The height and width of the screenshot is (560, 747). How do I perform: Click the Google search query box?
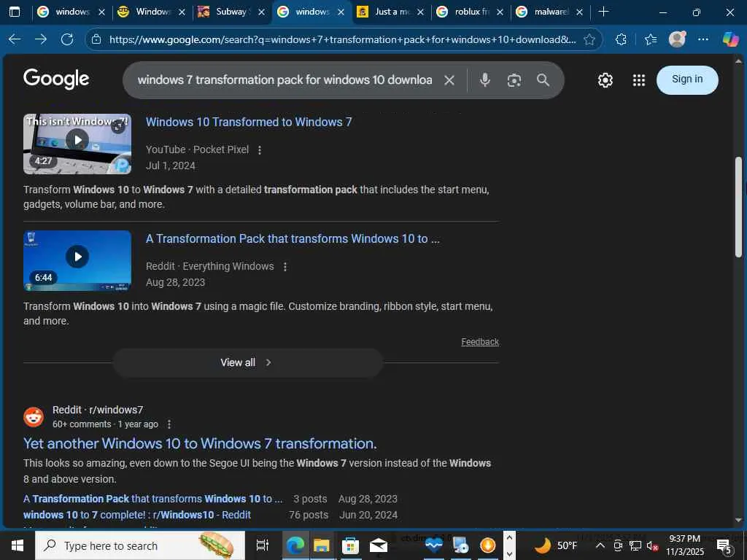pos(285,80)
